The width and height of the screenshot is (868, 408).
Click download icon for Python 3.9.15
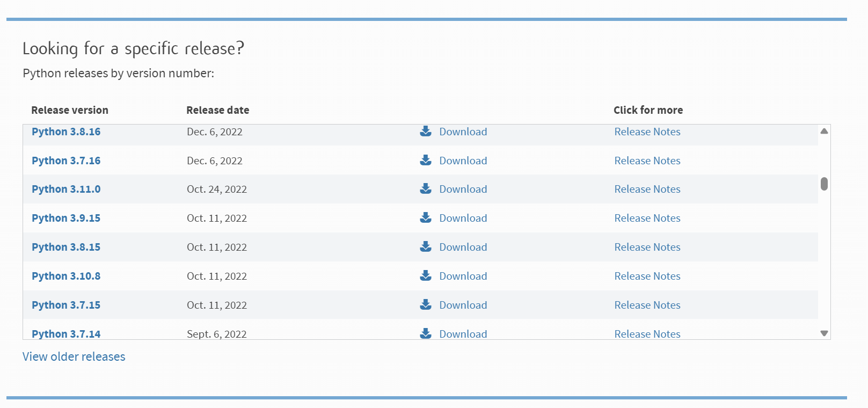click(x=426, y=217)
